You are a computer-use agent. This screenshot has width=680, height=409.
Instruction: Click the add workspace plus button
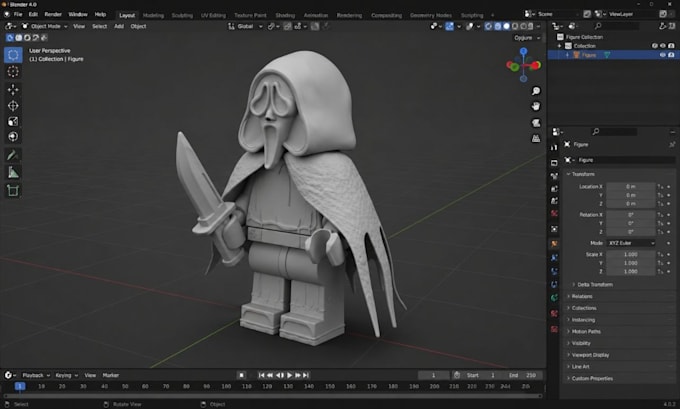492,15
